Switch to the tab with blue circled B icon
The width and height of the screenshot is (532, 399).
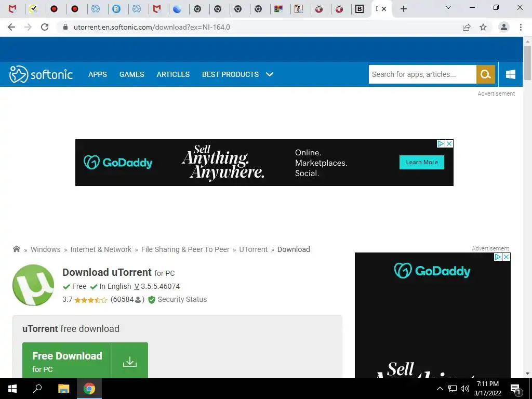point(116,9)
